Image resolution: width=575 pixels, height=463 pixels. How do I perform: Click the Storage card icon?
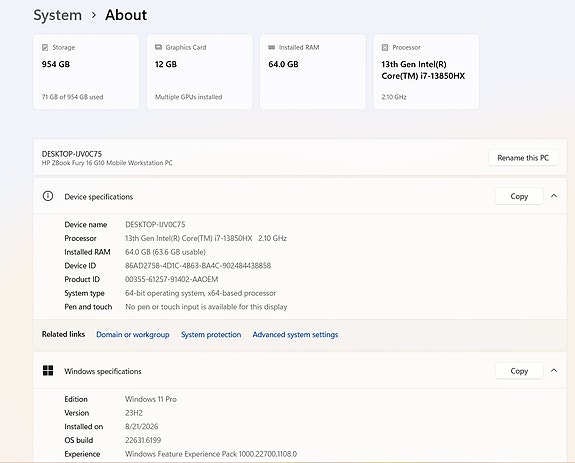tap(45, 47)
